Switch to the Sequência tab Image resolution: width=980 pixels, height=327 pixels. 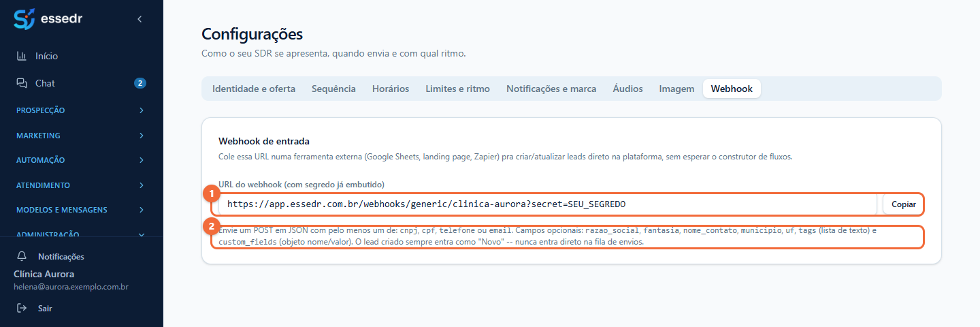[x=333, y=89]
